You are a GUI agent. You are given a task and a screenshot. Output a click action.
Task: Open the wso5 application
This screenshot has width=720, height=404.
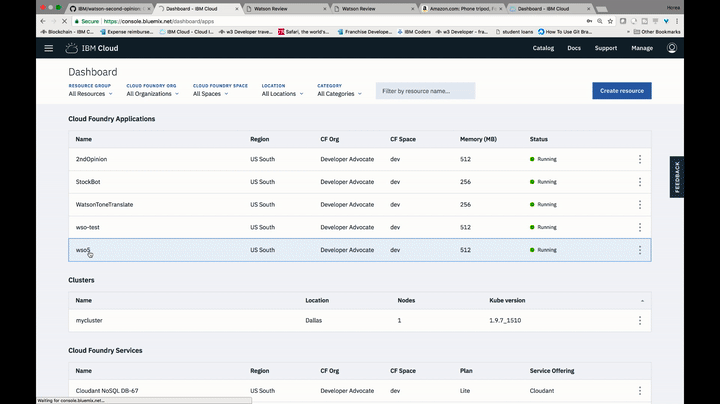(x=83, y=250)
